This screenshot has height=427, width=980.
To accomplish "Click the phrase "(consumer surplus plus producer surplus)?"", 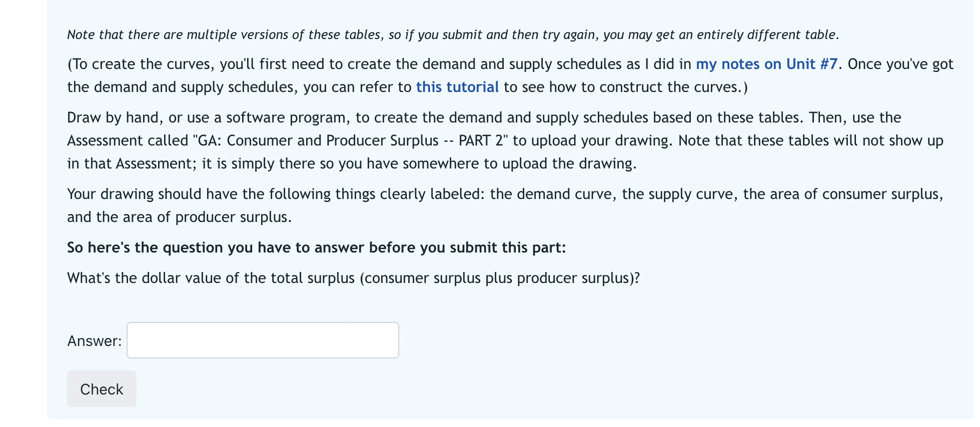I will pyautogui.click(x=499, y=278).
